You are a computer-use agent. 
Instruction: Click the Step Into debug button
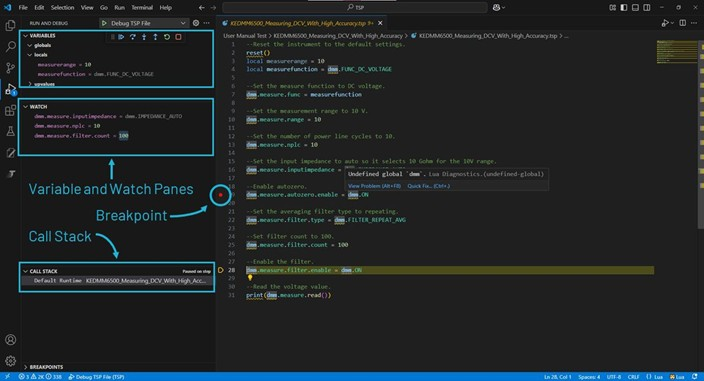click(x=144, y=37)
